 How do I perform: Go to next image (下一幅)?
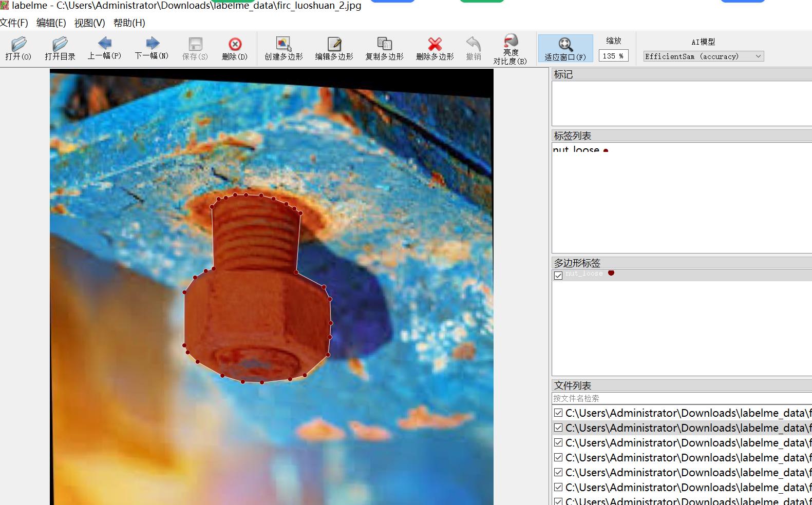pos(152,48)
